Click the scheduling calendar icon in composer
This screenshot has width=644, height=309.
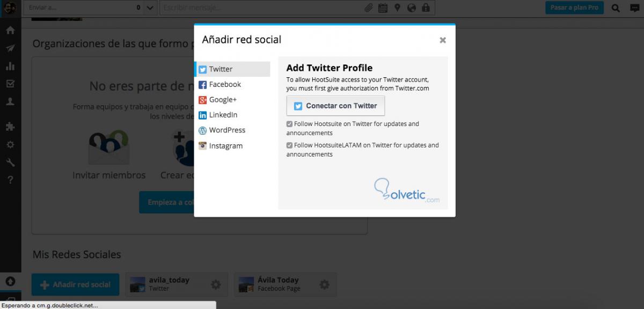click(383, 8)
